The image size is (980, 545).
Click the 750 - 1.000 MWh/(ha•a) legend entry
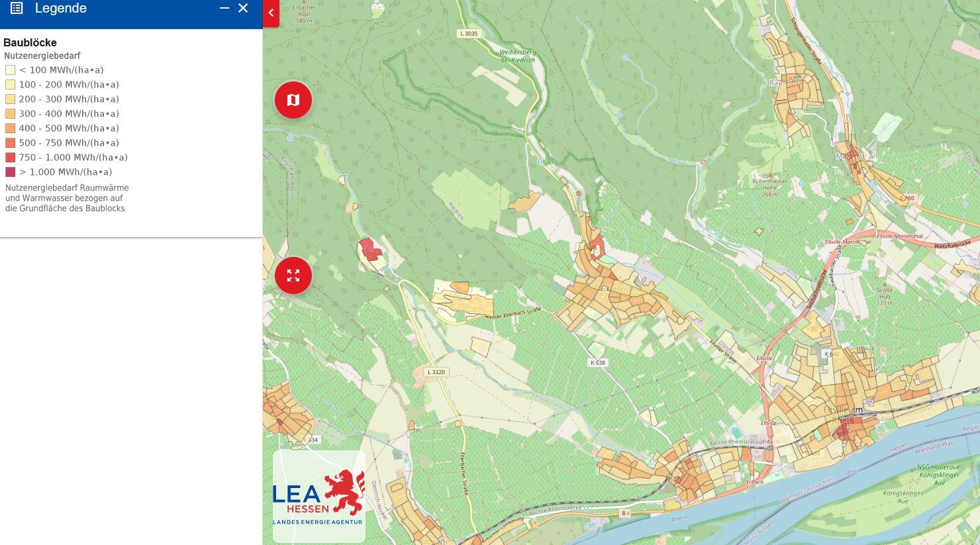[73, 158]
